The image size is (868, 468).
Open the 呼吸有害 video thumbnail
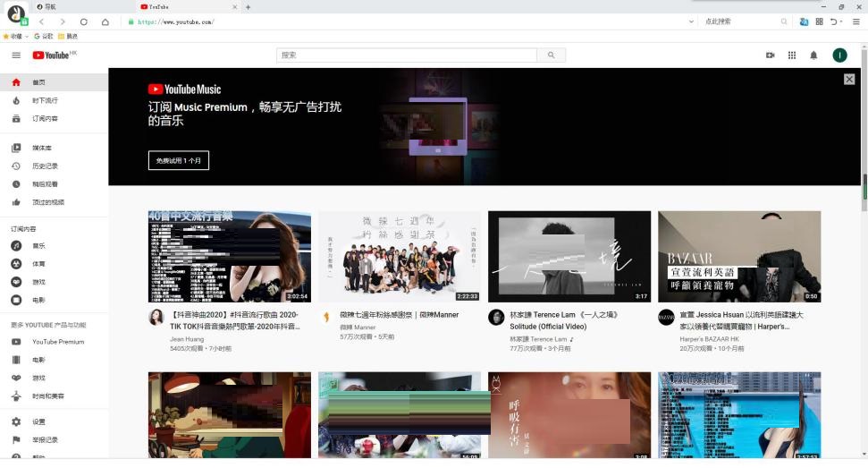tap(569, 415)
